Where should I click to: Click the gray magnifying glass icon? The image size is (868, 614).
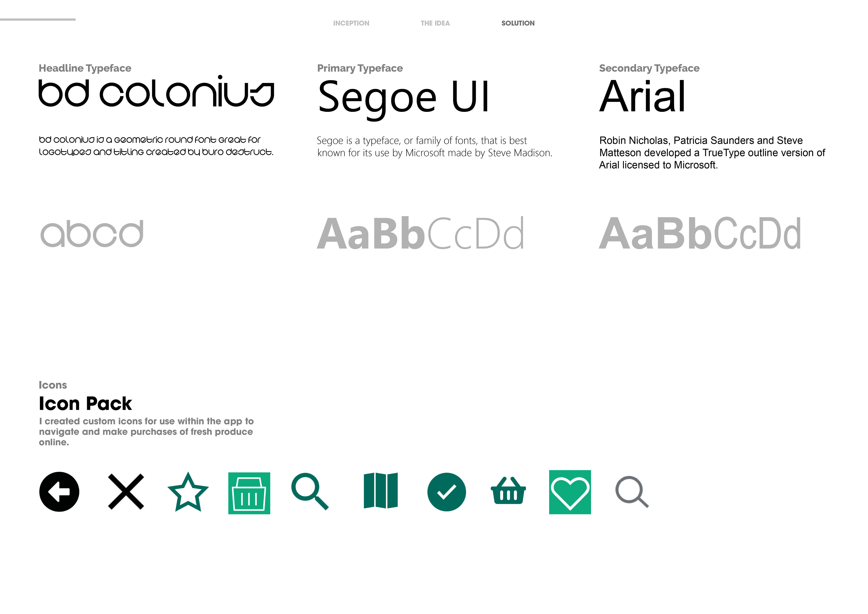pyautogui.click(x=632, y=491)
